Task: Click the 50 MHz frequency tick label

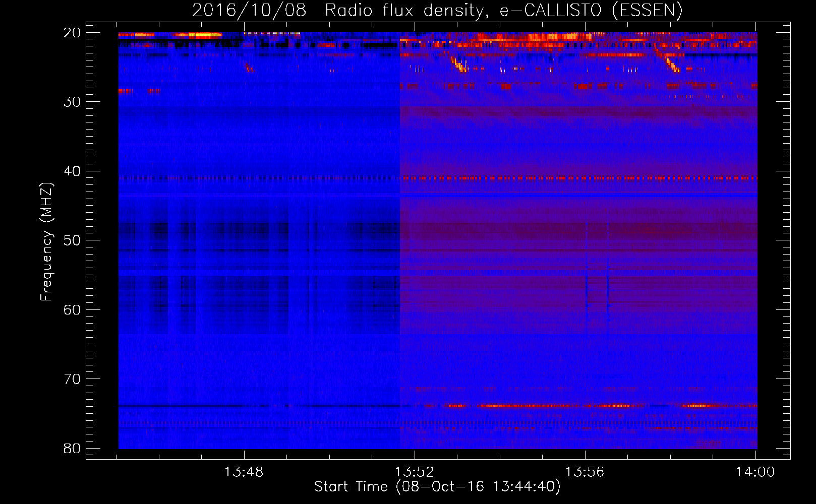Action: coord(72,240)
